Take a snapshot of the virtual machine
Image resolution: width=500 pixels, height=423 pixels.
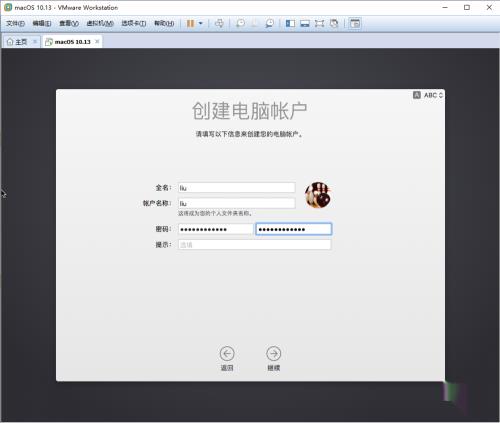click(240, 23)
